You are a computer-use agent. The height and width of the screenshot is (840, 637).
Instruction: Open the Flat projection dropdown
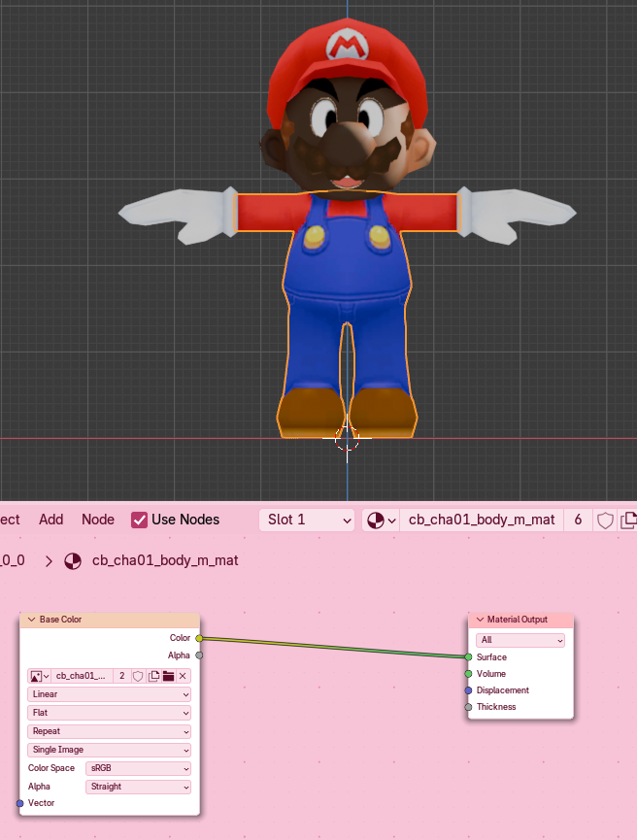110,713
